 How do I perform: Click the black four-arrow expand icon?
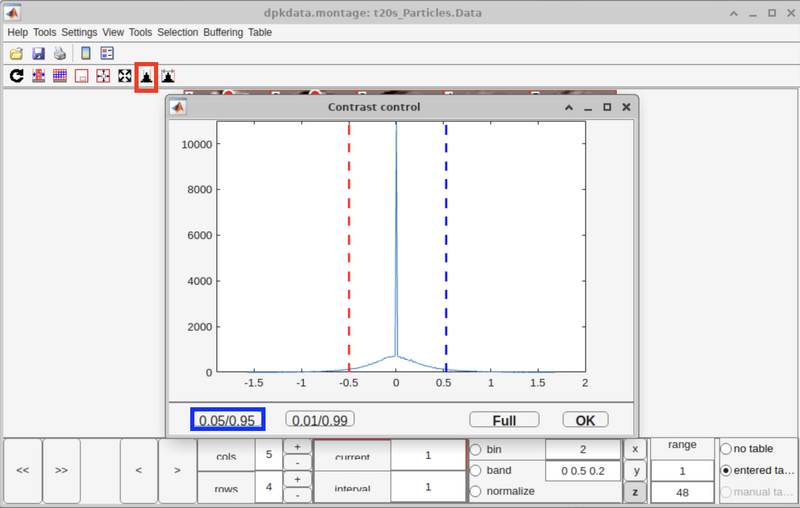125,76
